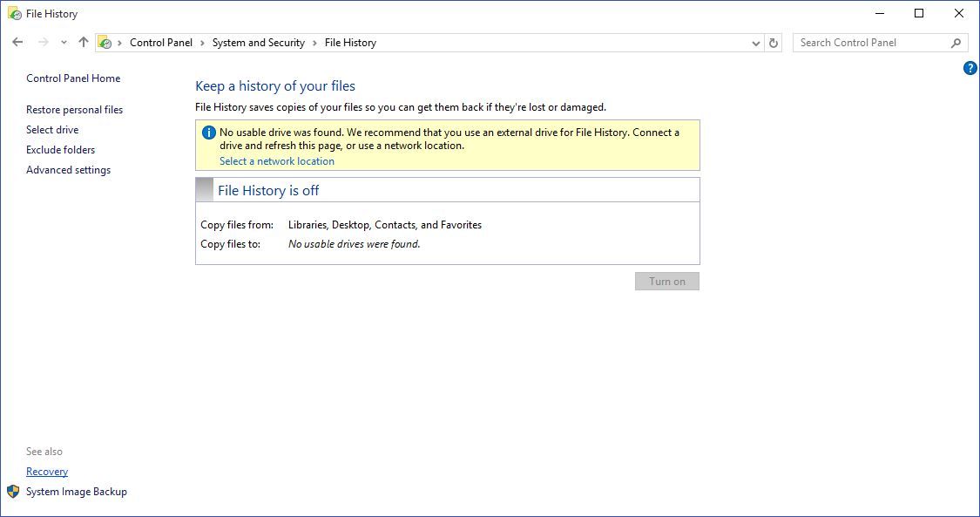This screenshot has width=980, height=517.
Task: Open Select drive settings
Action: pos(52,130)
